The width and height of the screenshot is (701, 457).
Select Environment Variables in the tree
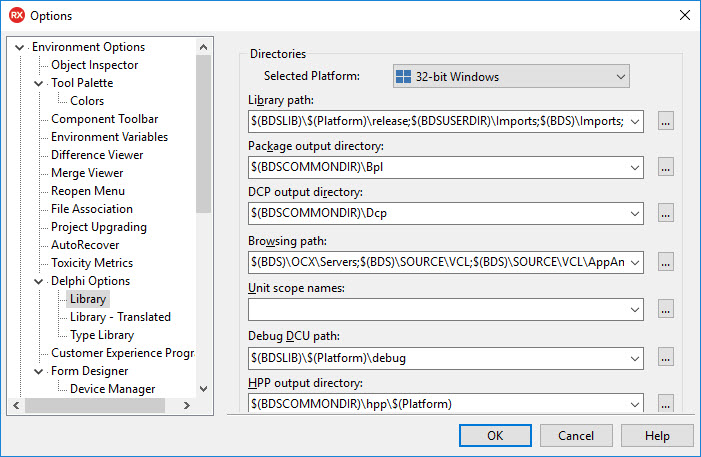pyautogui.click(x=110, y=137)
